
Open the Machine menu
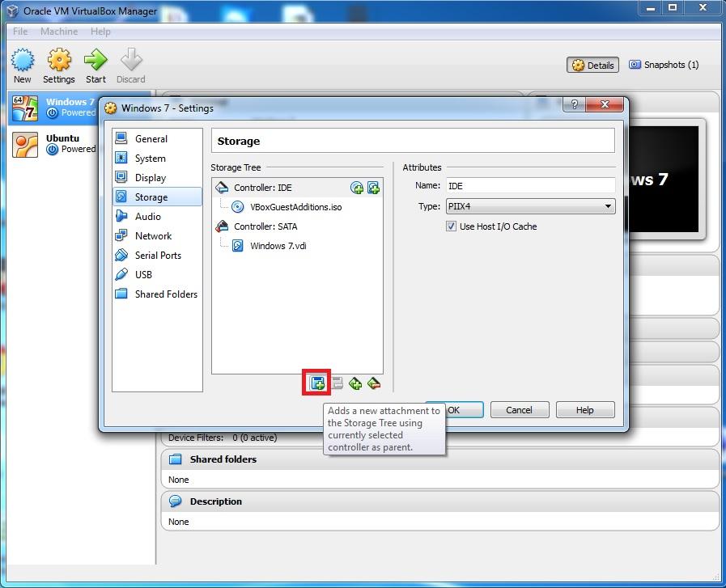tap(58, 31)
